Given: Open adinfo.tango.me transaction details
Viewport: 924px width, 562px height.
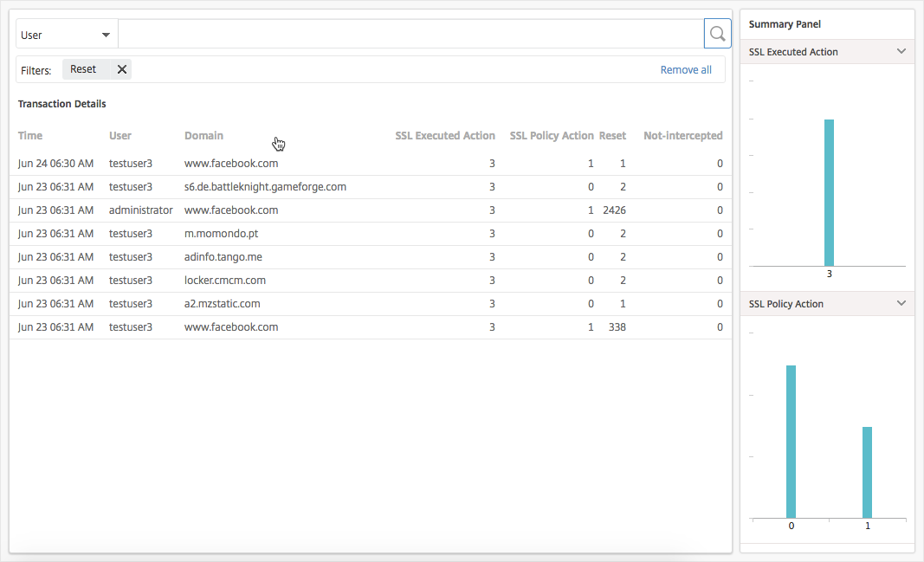Looking at the screenshot, I should pos(223,256).
